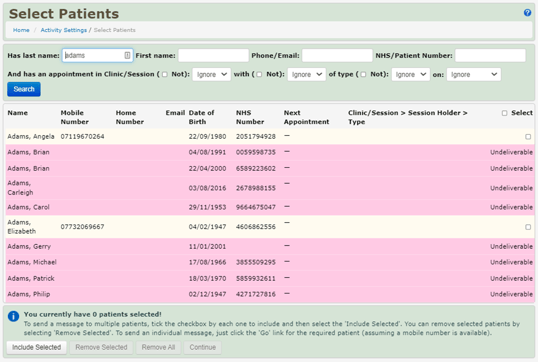Click the blue Search button

[x=24, y=89]
